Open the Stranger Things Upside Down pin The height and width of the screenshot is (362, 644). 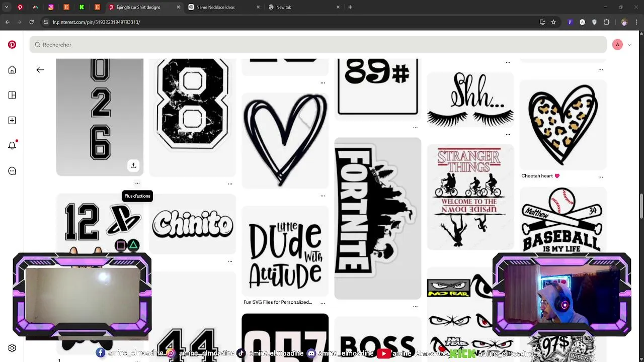pyautogui.click(x=470, y=197)
